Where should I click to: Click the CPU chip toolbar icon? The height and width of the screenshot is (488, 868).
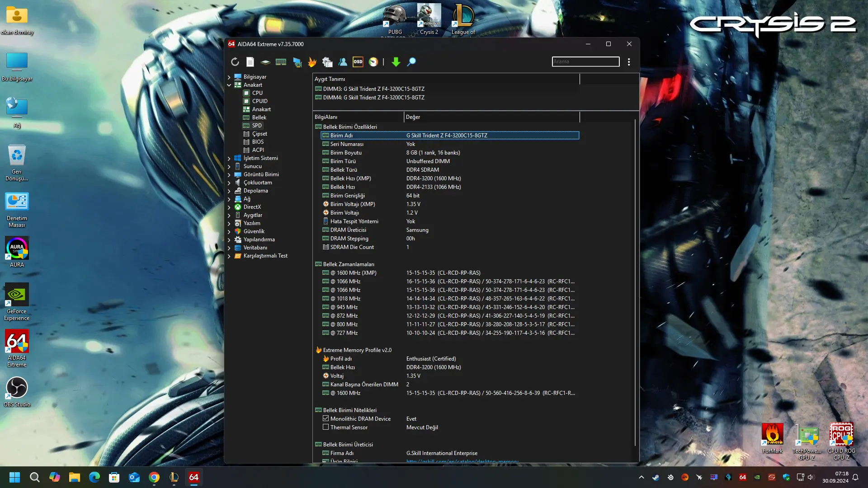pyautogui.click(x=265, y=62)
